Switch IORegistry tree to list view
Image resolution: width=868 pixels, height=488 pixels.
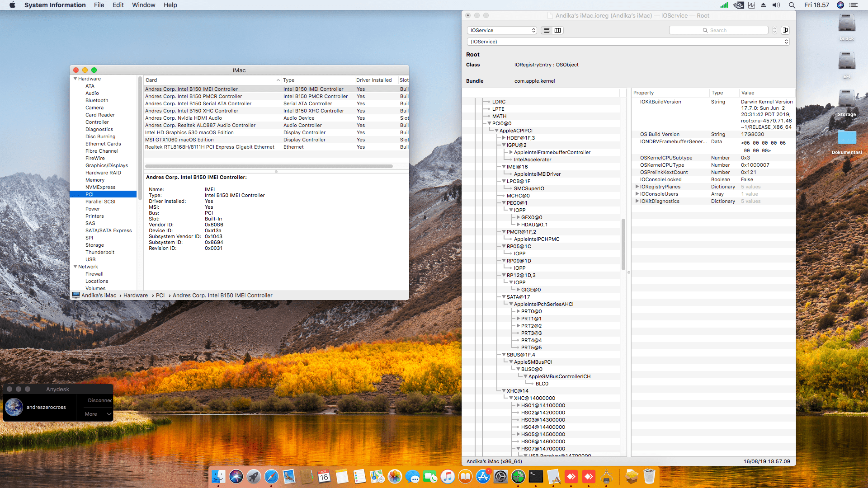(547, 30)
